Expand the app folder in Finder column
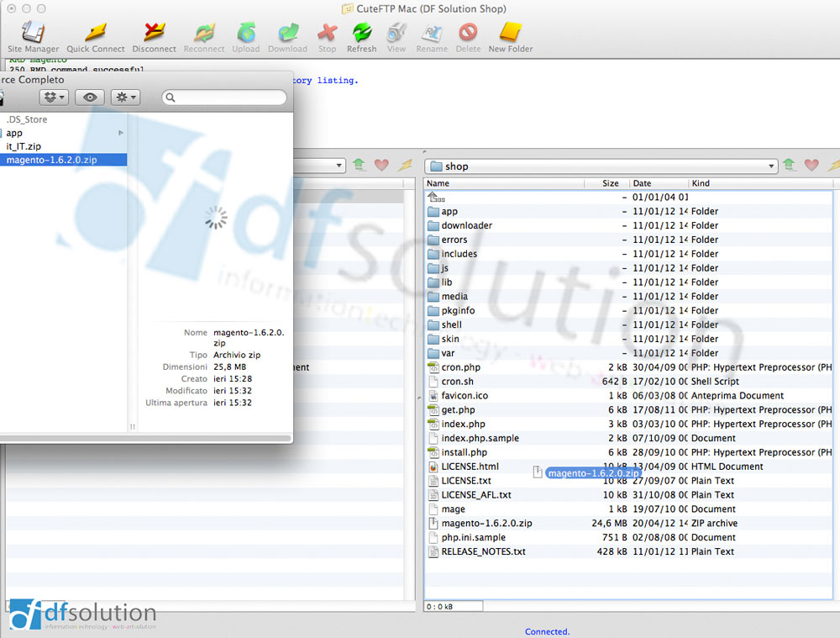 (x=121, y=133)
